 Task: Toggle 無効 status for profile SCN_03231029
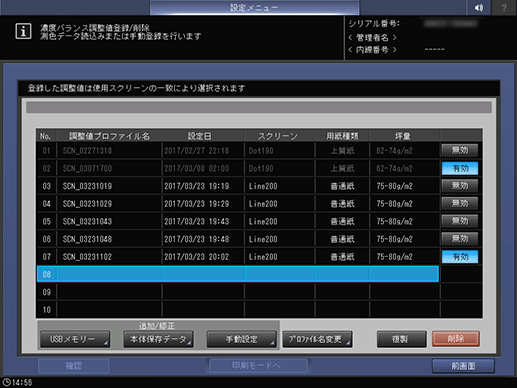click(x=460, y=203)
